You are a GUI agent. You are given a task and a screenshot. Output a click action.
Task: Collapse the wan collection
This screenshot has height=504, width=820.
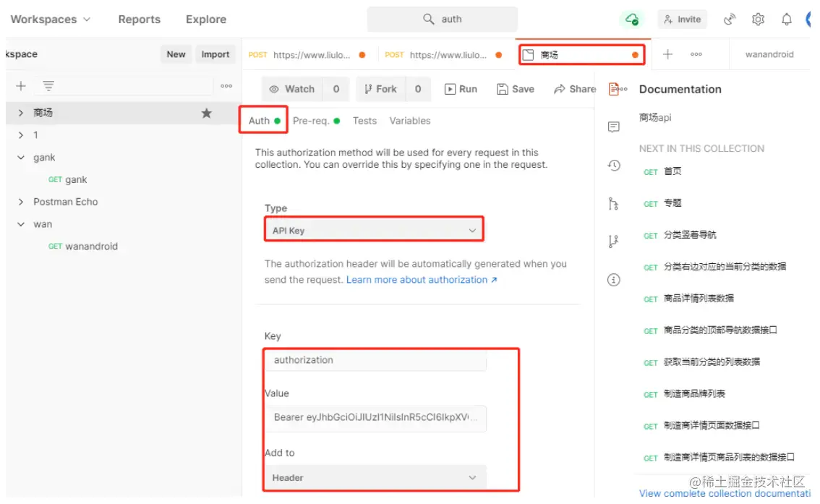(x=21, y=223)
